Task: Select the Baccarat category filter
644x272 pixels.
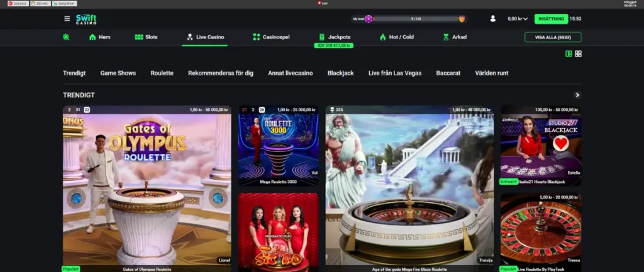Action: tap(448, 73)
